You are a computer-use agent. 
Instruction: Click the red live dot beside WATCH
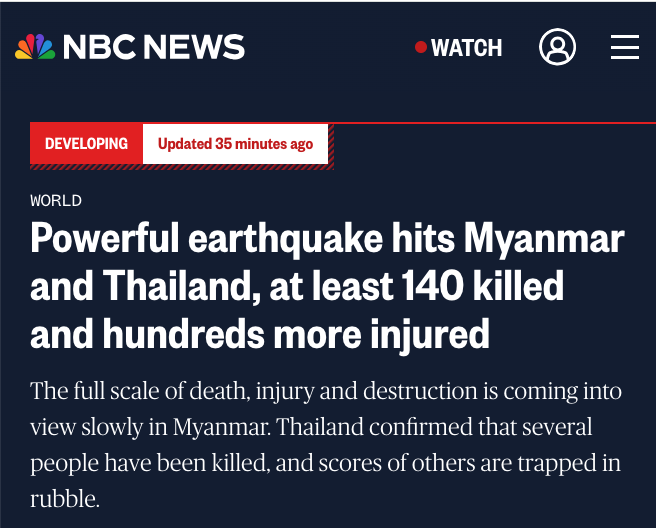421,47
